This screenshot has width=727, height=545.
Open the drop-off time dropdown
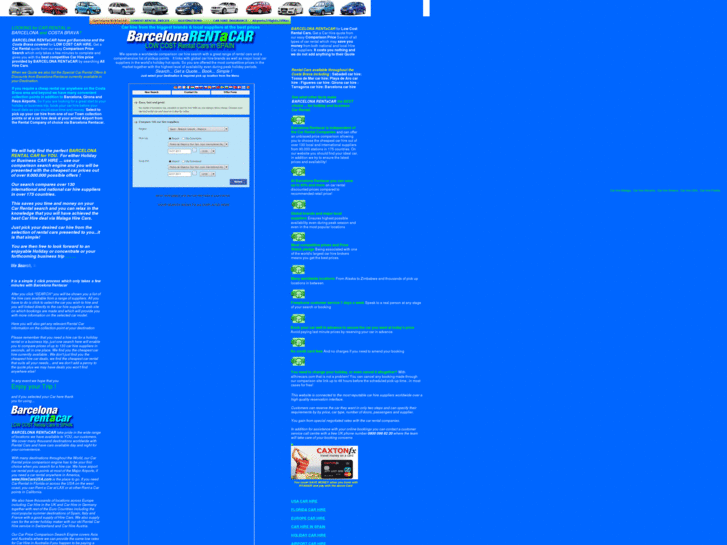point(207,174)
